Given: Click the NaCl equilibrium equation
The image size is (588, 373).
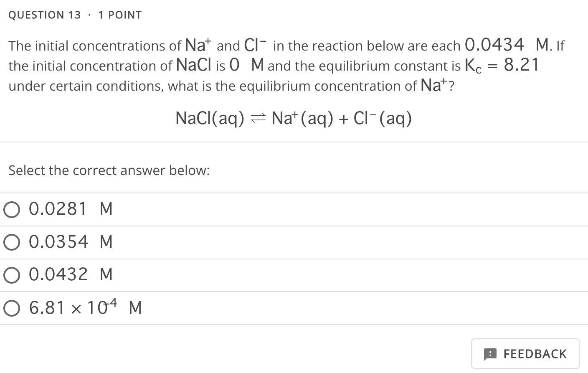Looking at the screenshot, I should point(294,118).
